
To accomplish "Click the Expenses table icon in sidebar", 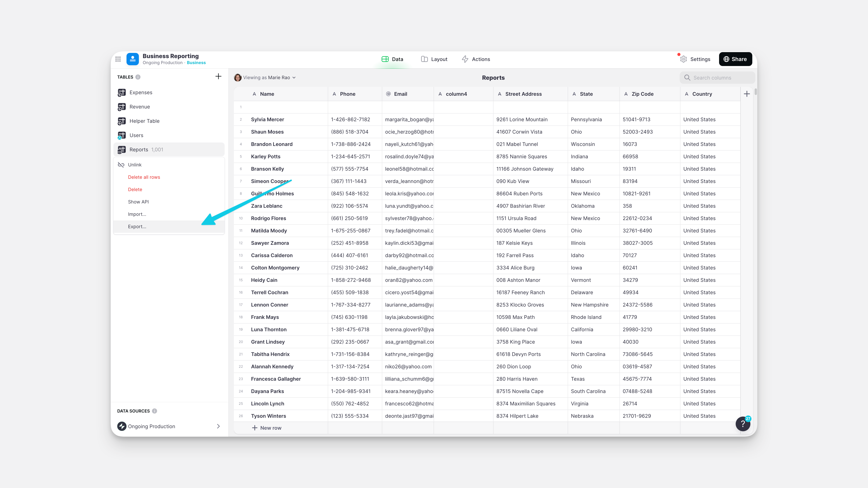I will (x=122, y=92).
